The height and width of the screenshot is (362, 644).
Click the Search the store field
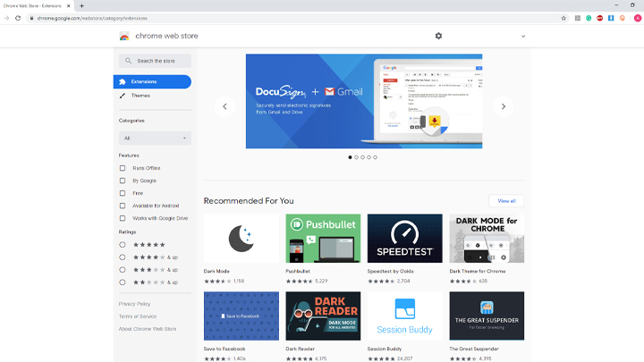tap(155, 61)
